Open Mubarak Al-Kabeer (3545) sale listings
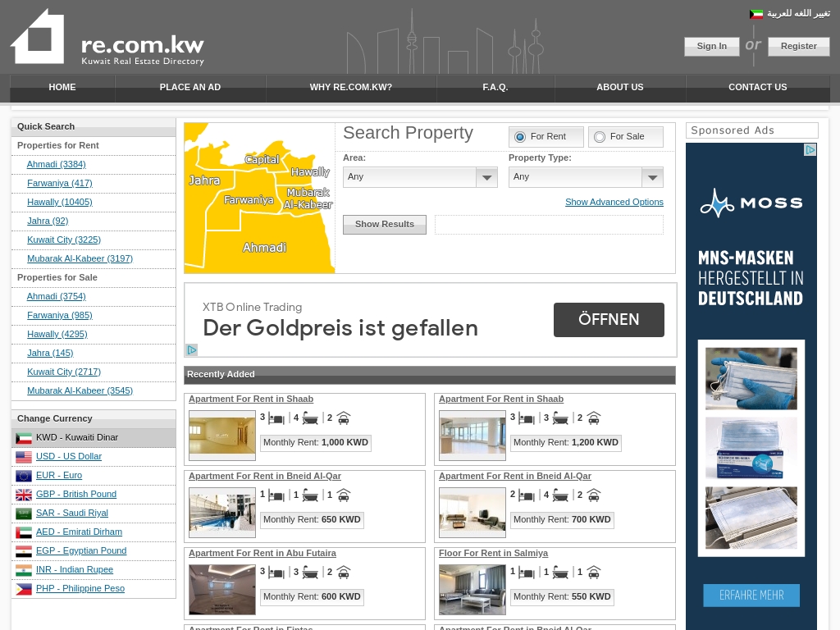This screenshot has height=630, width=840. point(80,390)
